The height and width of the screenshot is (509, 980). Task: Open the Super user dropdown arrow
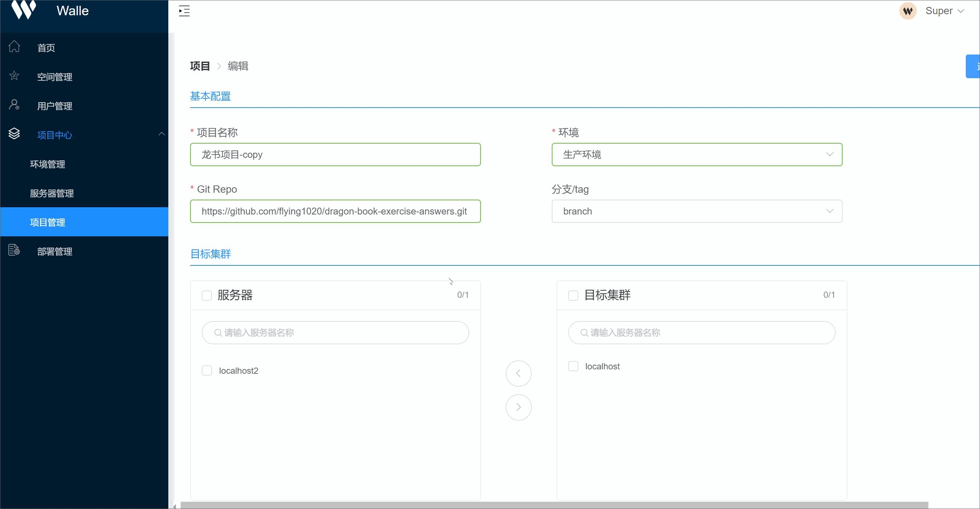click(961, 11)
